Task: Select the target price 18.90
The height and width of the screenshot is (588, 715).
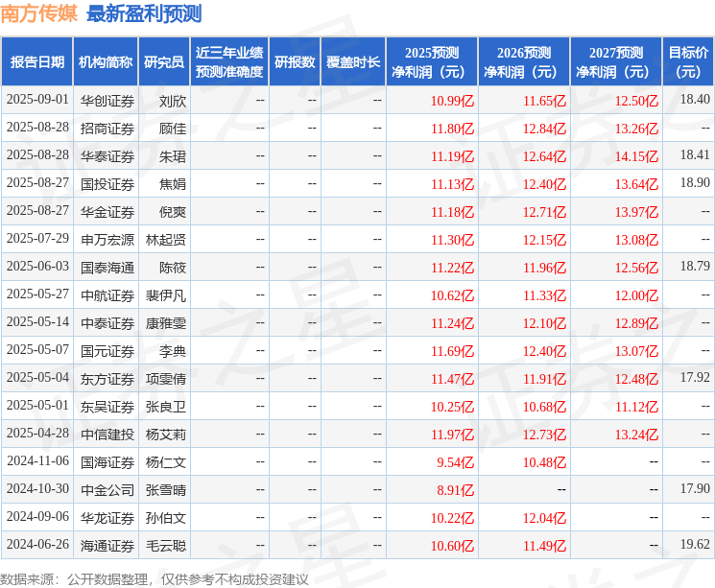Action: pos(695,182)
